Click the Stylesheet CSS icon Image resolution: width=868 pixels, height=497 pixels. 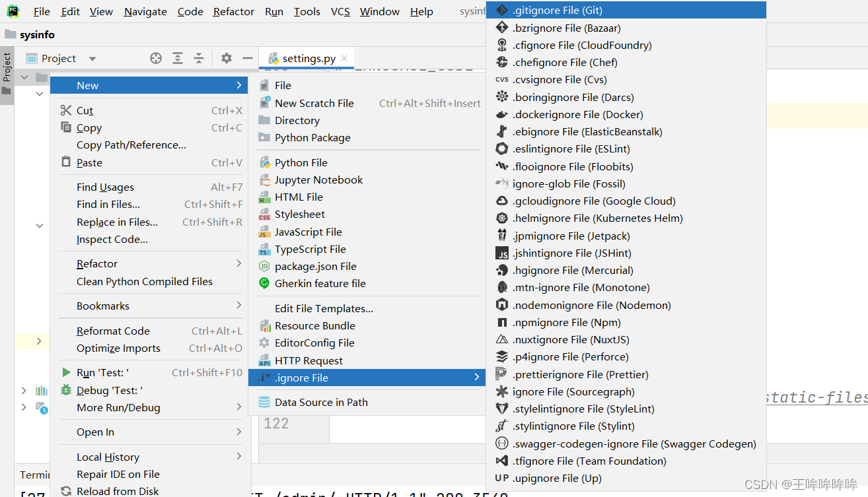264,214
